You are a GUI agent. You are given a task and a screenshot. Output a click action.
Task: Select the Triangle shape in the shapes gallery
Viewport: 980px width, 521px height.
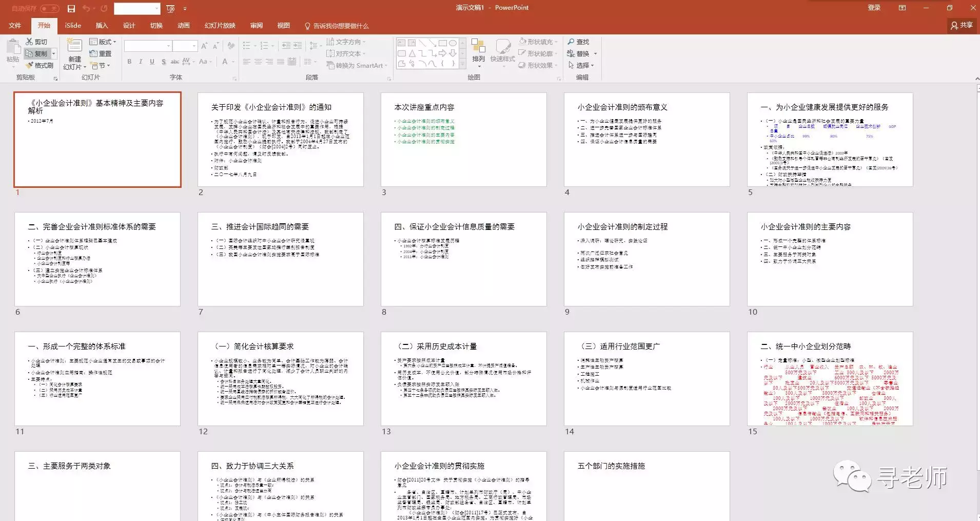(x=412, y=53)
